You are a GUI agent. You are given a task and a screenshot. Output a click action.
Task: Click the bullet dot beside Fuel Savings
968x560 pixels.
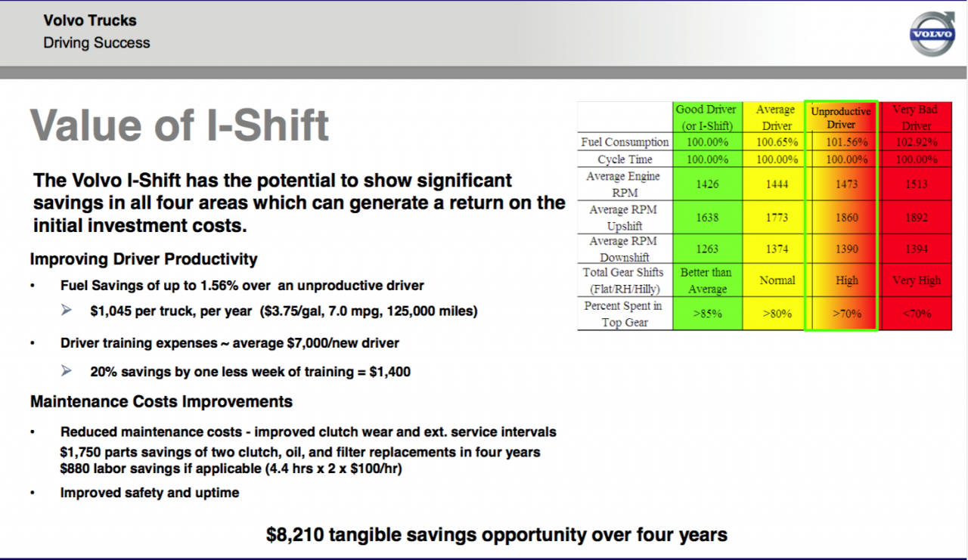click(x=33, y=286)
